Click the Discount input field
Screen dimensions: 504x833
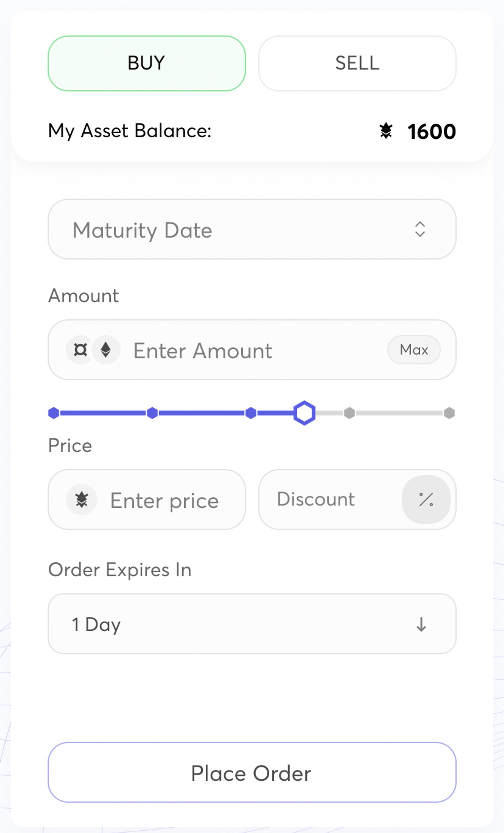(x=331, y=499)
